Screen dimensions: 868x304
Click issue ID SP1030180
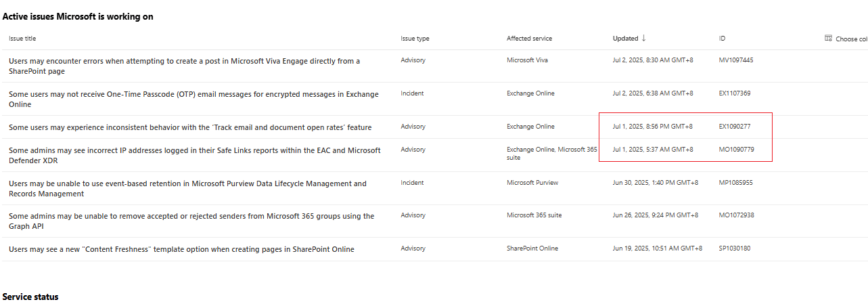735,248
